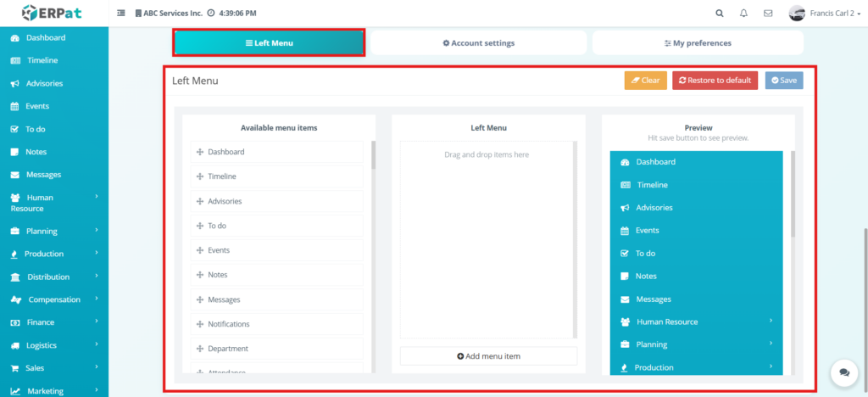Click the drag handle icon beside Notifications
868x397 pixels.
click(200, 324)
